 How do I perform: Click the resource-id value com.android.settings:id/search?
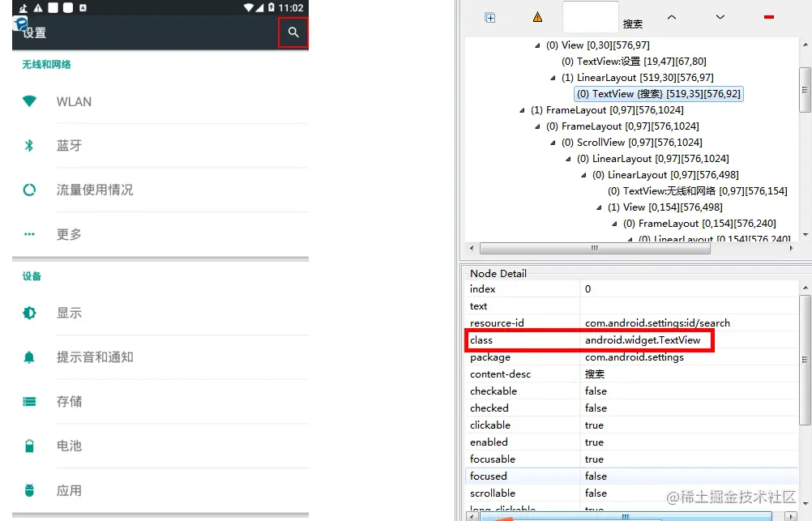657,322
